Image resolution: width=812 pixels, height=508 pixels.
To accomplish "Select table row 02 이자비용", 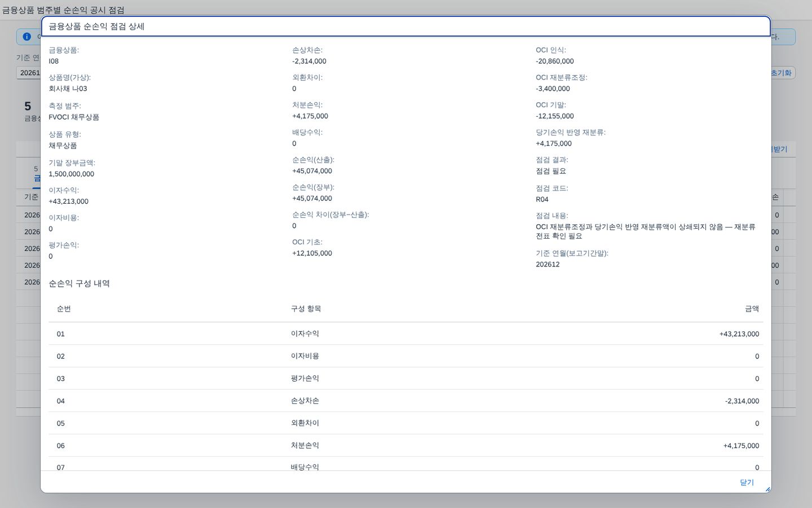I will [x=406, y=356].
